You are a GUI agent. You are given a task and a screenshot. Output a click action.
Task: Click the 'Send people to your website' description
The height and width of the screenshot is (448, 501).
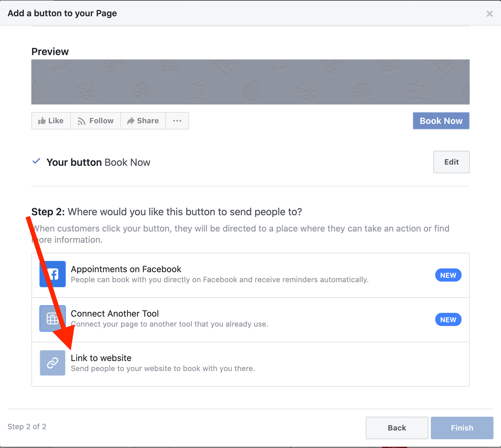click(163, 369)
